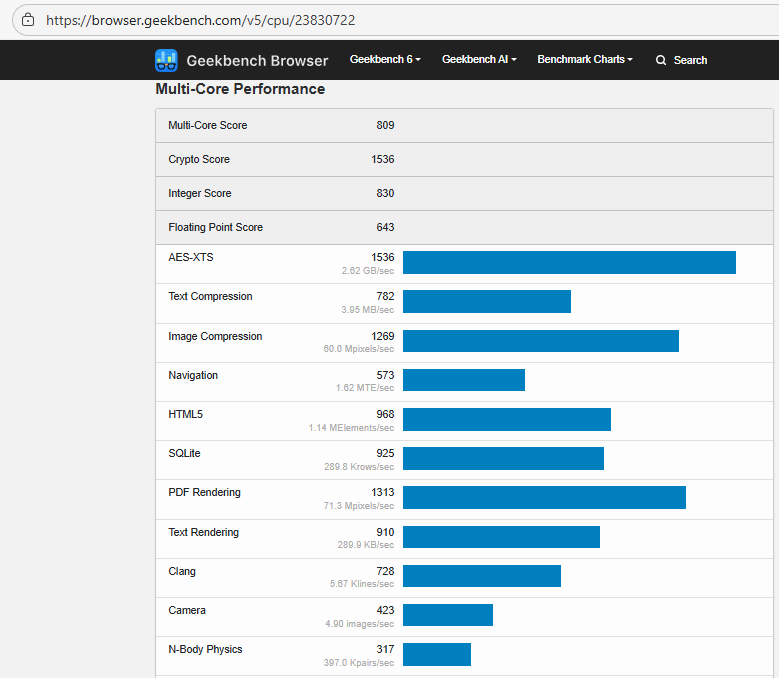
Task: Click the 2.62 GB/sec value
Action: click(368, 271)
